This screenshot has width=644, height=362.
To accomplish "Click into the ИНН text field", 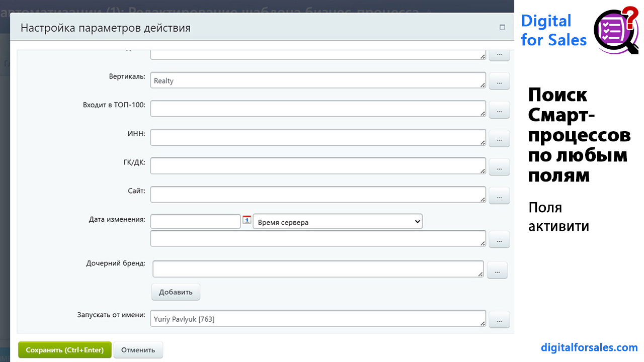I will tap(318, 138).
